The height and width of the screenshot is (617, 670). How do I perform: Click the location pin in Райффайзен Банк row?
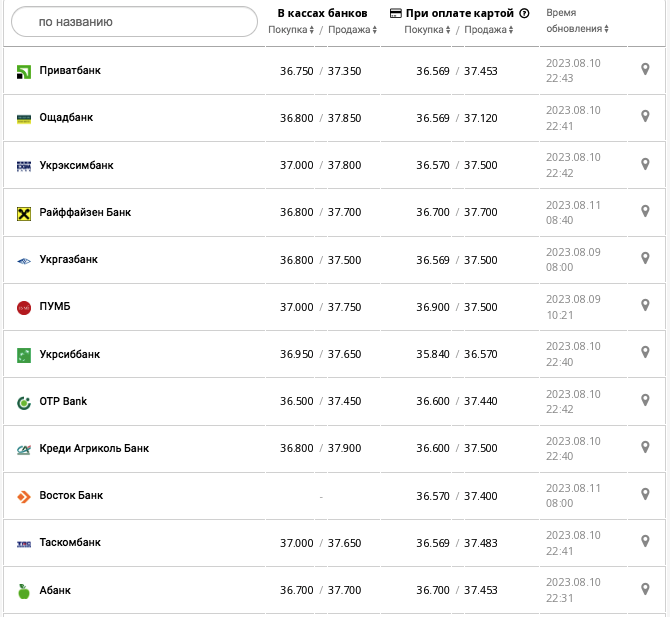(645, 212)
